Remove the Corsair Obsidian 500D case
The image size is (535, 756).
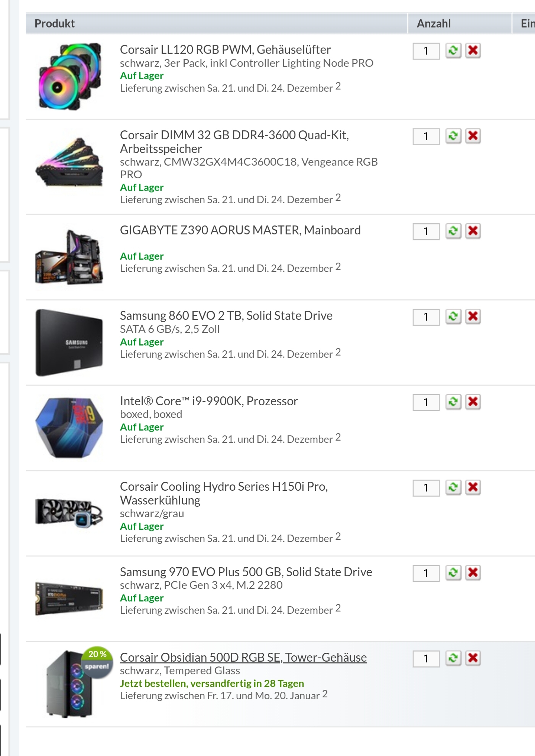pos(473,658)
